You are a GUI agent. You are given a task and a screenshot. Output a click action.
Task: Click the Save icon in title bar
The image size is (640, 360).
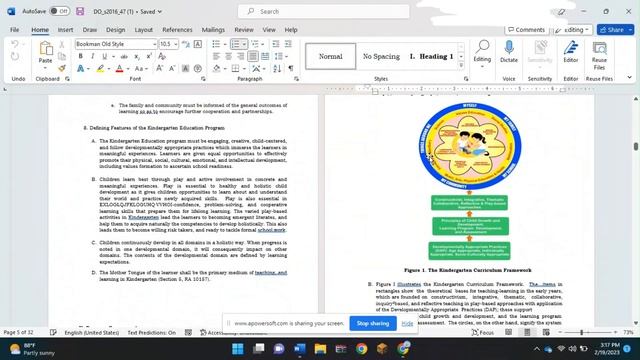click(80, 11)
